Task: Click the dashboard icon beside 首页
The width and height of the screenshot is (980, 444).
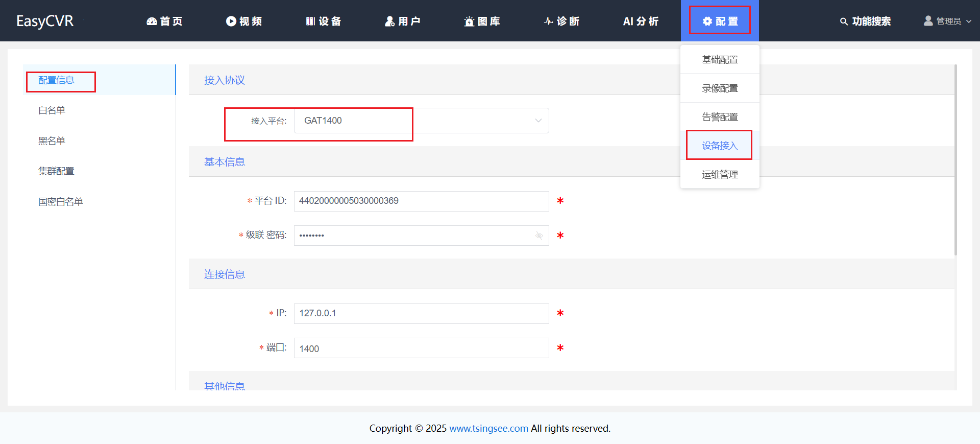Action: [152, 21]
